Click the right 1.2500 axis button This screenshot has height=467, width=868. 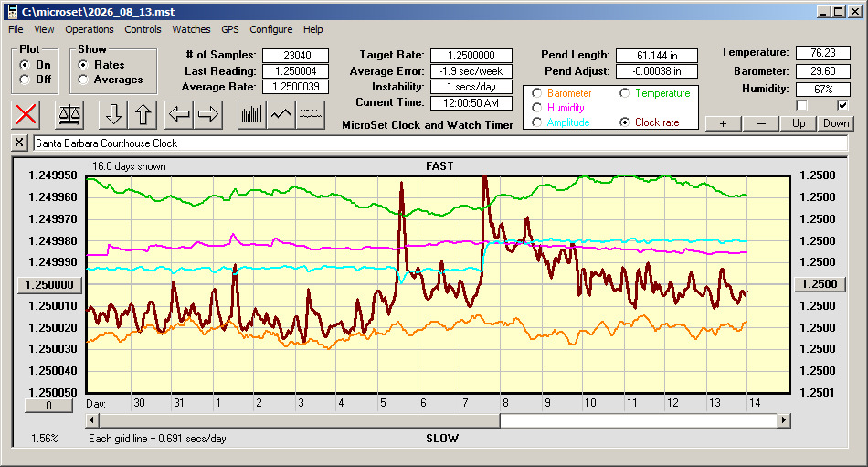[x=820, y=284]
